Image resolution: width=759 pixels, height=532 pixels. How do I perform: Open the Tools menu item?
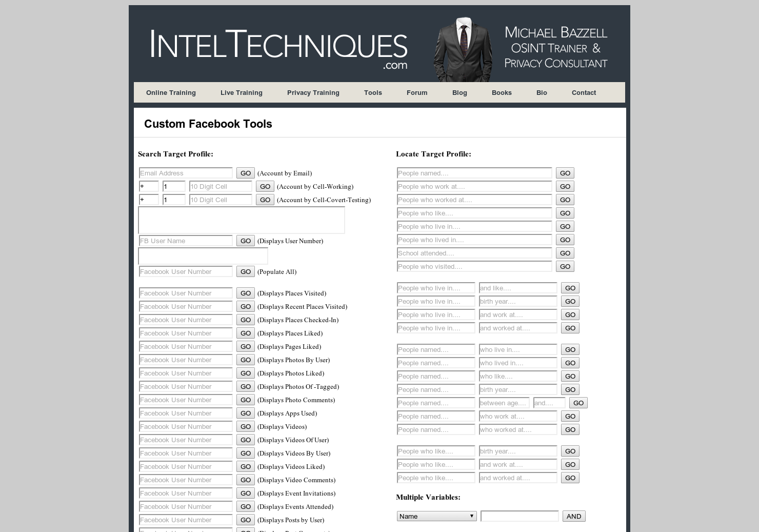(373, 92)
